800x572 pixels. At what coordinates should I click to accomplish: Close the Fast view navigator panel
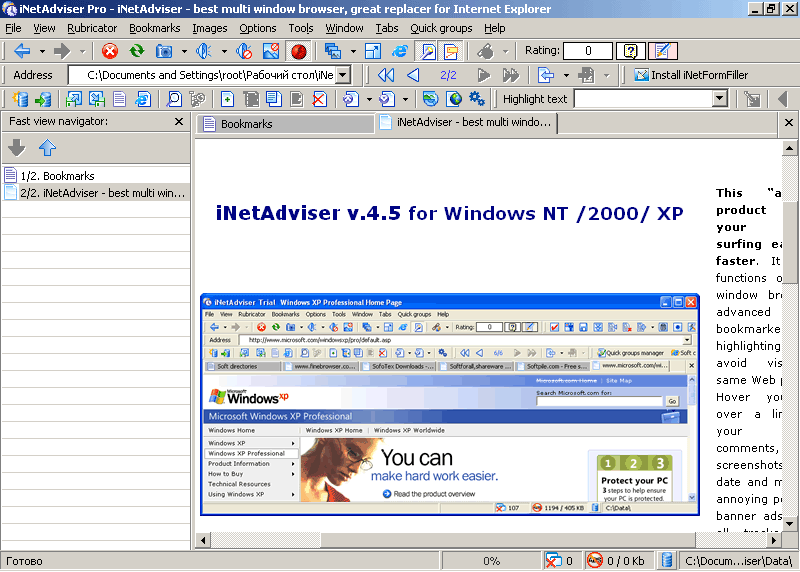tap(179, 121)
